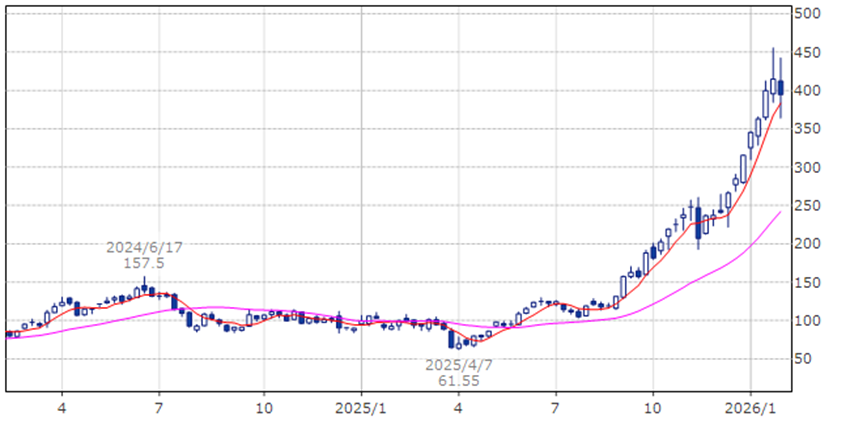Click the 150 price label on the y-axis
The height and width of the screenshot is (425, 850).
[807, 283]
